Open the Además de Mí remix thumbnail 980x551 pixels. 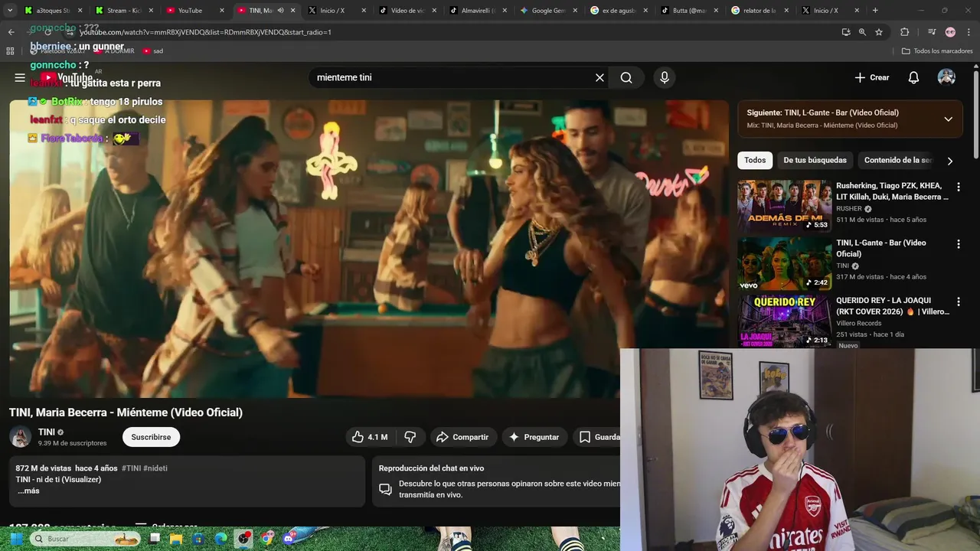pos(784,206)
